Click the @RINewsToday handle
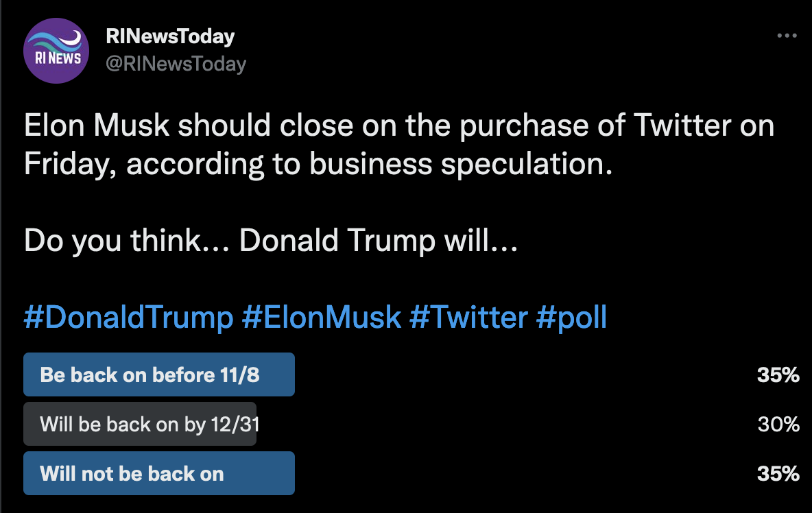Image resolution: width=812 pixels, height=513 pixels. 176,64
